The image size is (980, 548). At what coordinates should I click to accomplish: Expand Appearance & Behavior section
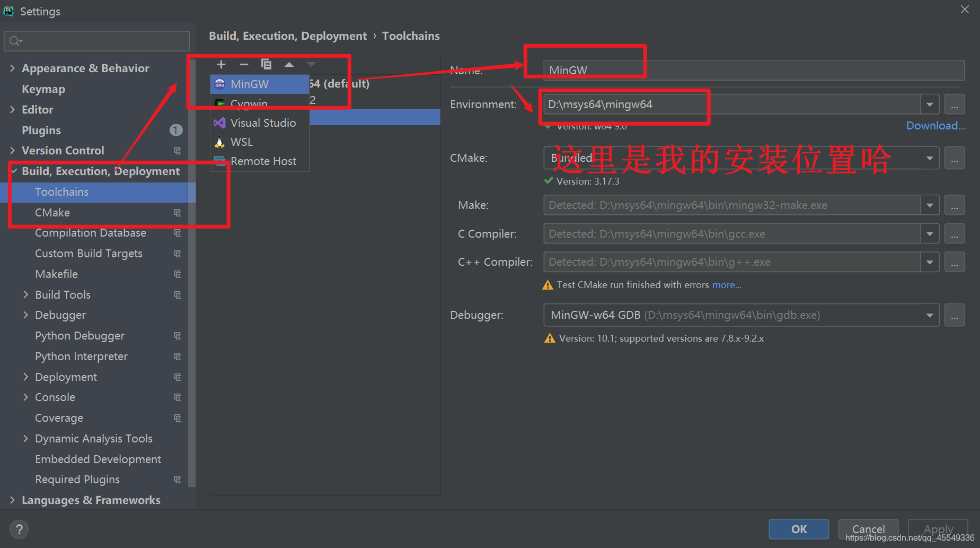point(12,68)
